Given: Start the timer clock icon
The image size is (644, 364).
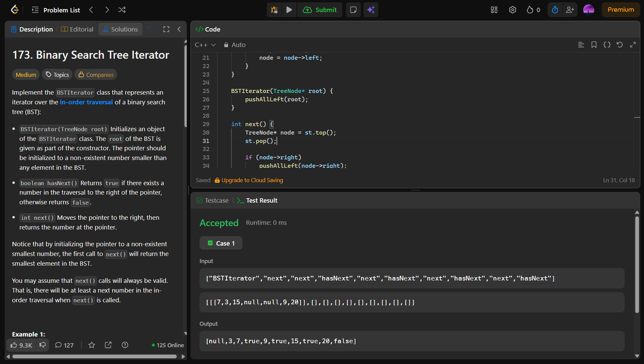Looking at the screenshot, I should click(555, 10).
